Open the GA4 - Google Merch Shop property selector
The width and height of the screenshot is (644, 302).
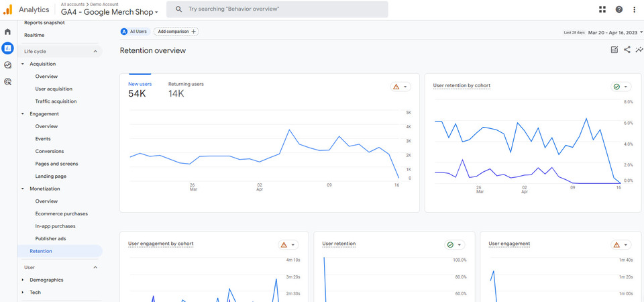(110, 12)
